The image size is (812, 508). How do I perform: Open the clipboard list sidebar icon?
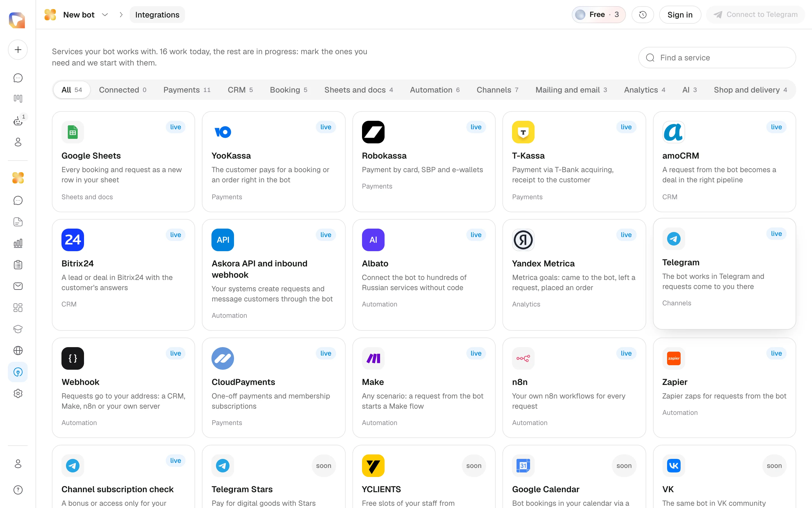point(18,265)
